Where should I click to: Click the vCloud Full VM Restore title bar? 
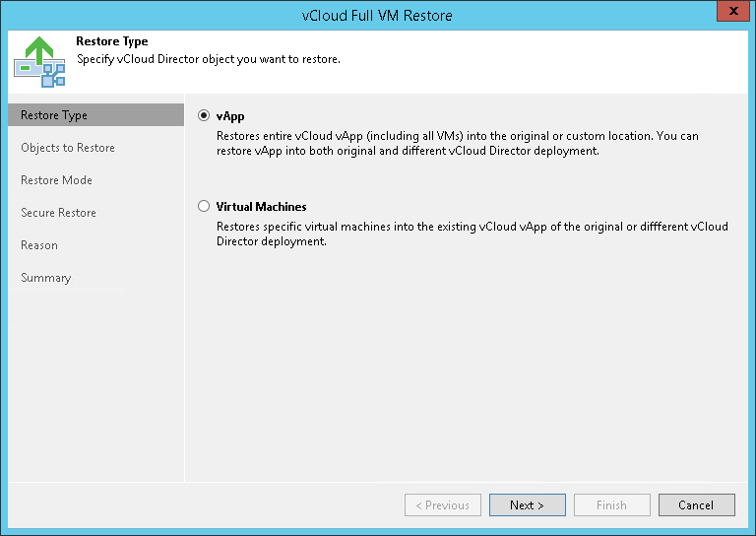click(378, 15)
